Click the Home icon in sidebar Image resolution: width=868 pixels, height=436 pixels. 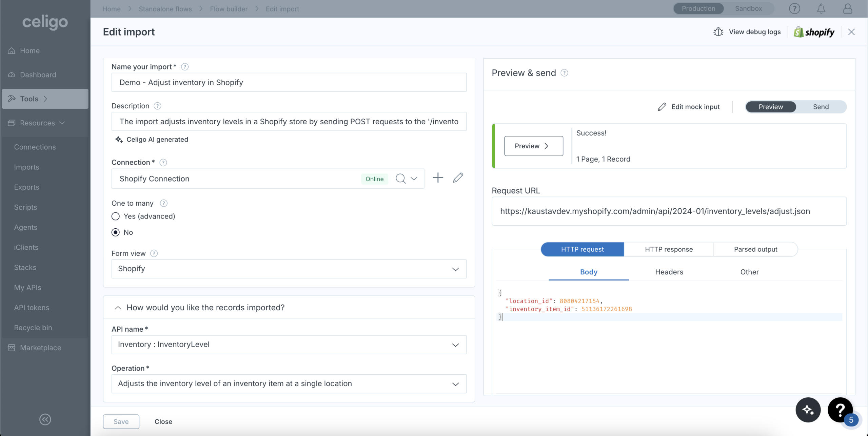point(12,51)
